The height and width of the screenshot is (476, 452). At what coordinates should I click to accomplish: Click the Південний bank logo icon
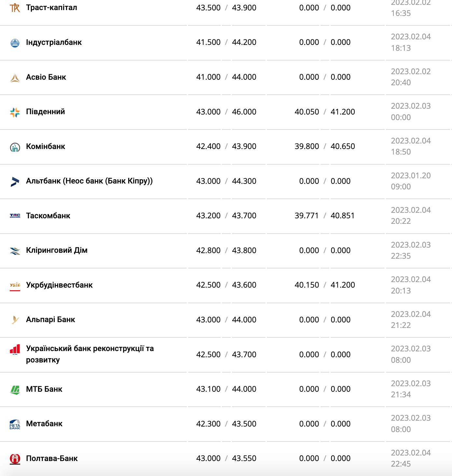click(15, 112)
